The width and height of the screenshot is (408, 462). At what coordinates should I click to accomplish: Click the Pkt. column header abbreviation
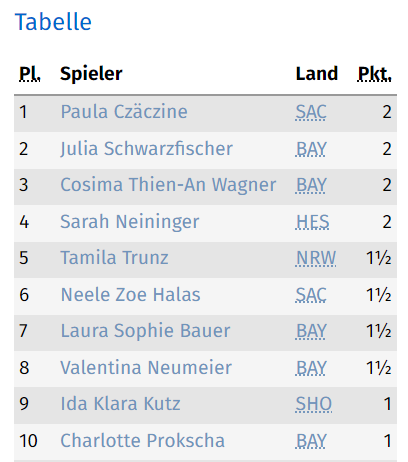374,74
